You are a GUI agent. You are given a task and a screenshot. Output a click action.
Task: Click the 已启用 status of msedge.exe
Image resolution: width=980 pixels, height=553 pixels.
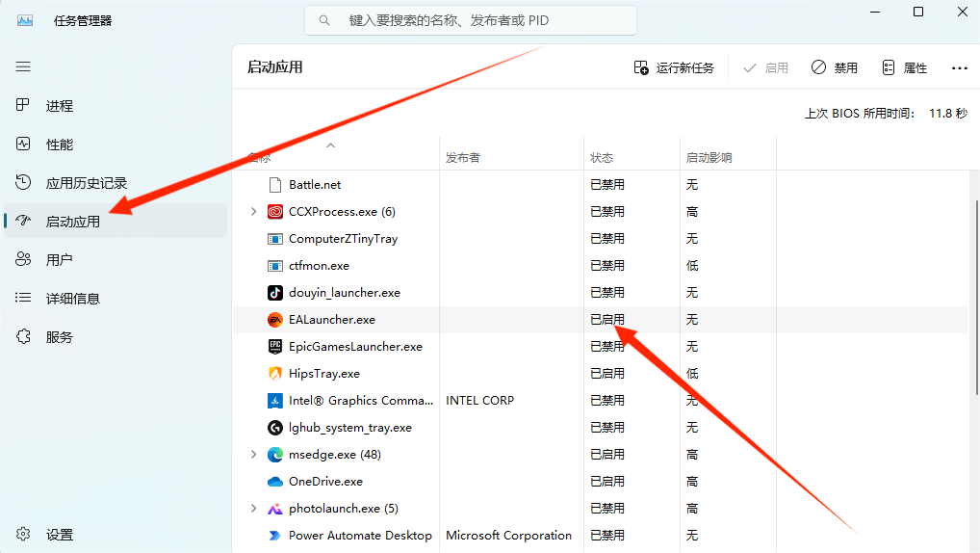coord(606,454)
